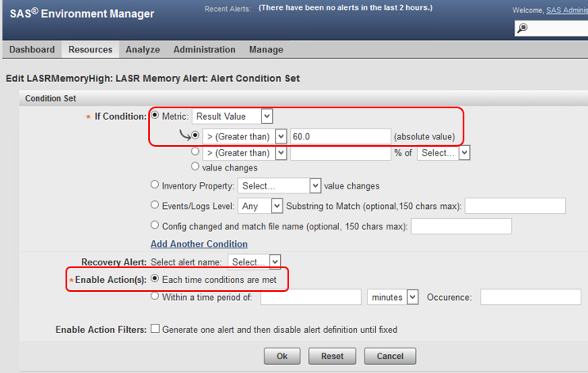Select the Events/Logs Level radio button
This screenshot has width=588, height=373.
155,205
